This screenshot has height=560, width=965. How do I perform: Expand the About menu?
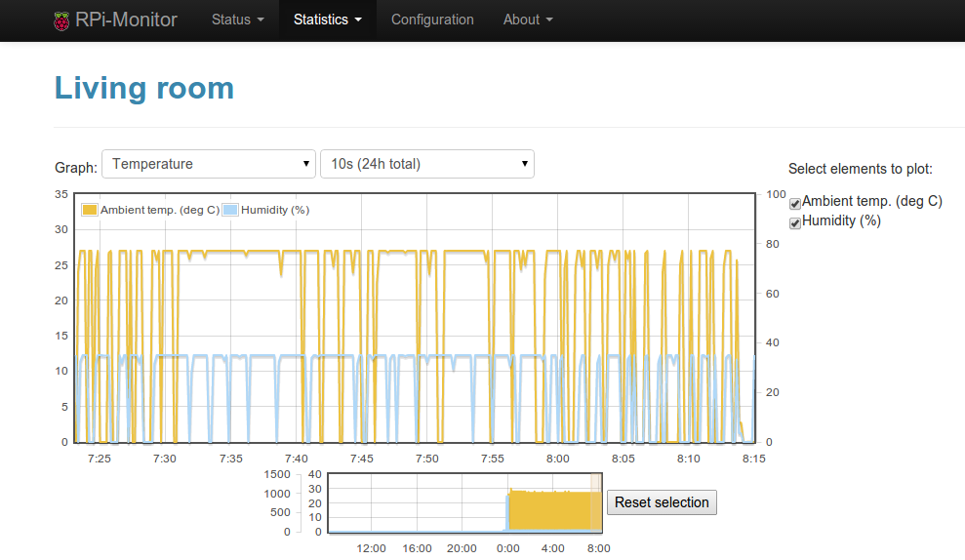pos(528,20)
